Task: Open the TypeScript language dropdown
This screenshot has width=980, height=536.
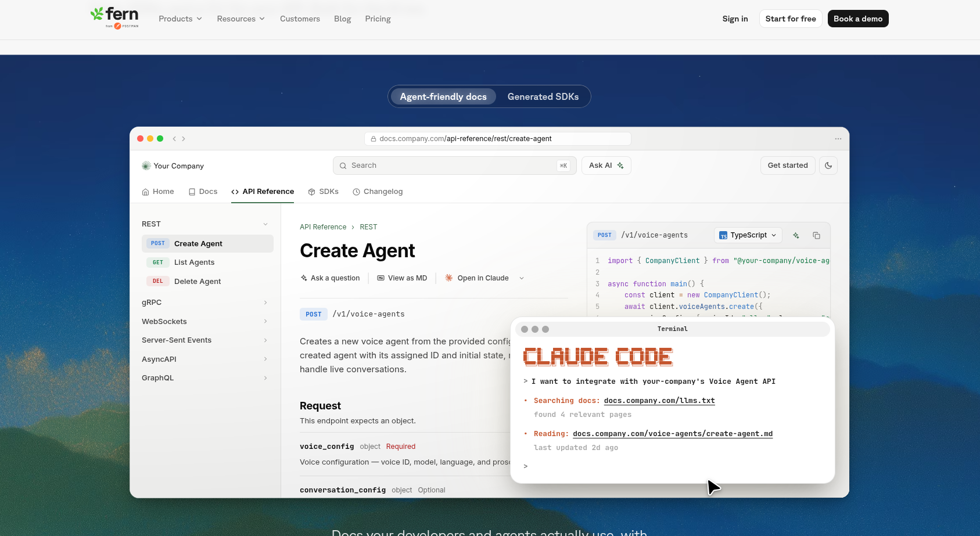Action: coord(748,235)
